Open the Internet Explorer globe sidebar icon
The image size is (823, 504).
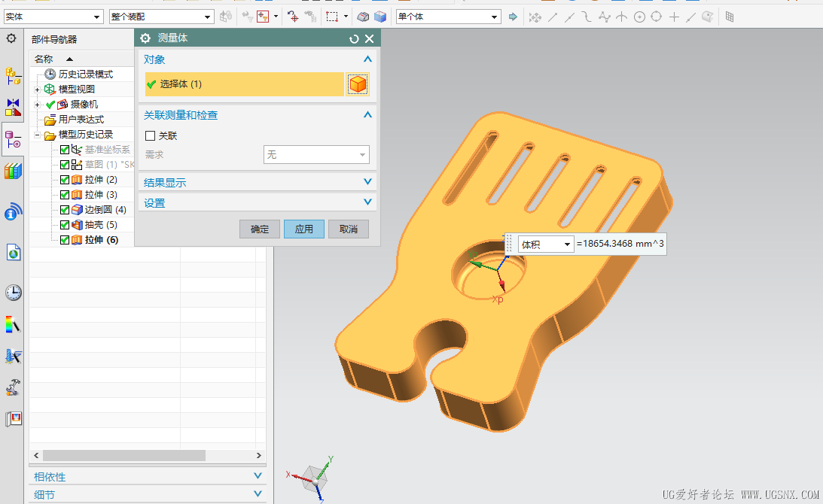14,253
